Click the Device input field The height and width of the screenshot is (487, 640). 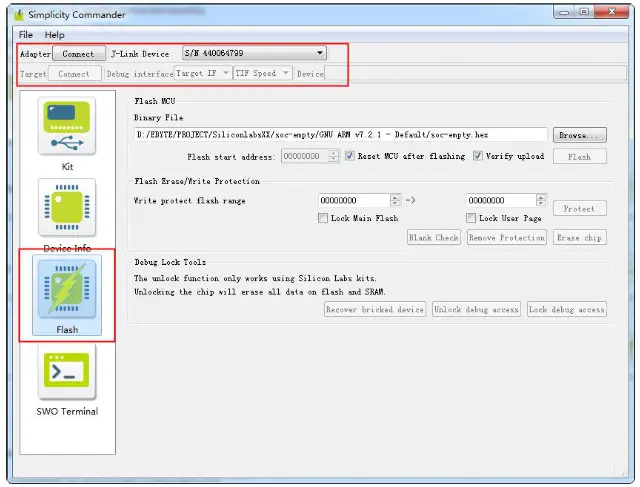click(x=475, y=73)
